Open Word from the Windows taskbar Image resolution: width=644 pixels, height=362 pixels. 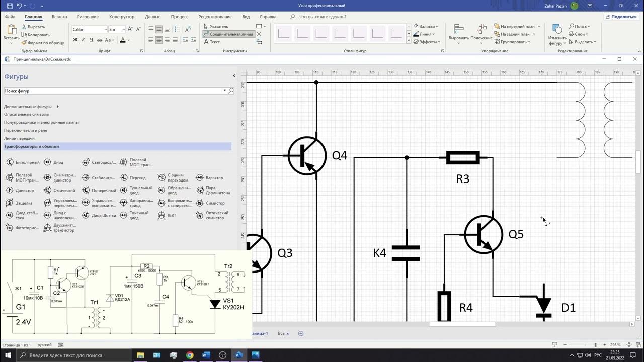[206, 355]
